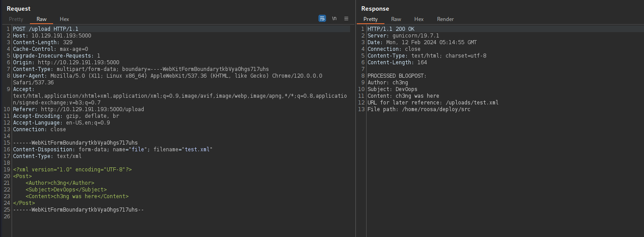This screenshot has height=237, width=644.
Task: Select the Pretty tab in Response panel
Action: click(371, 19)
